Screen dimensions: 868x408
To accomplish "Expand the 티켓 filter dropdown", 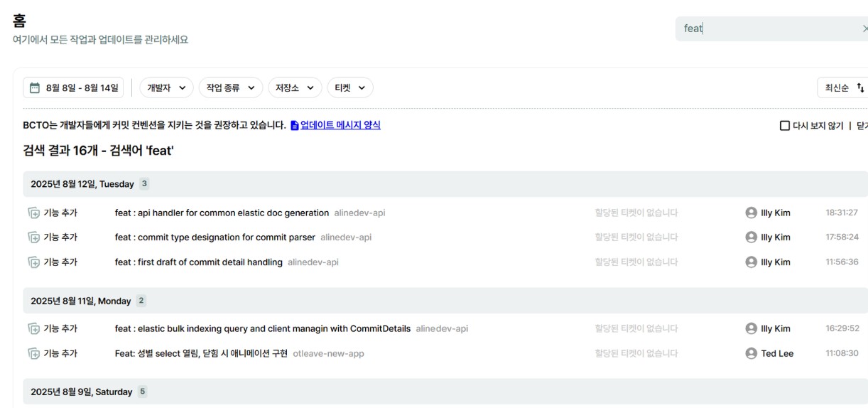I will coord(349,88).
